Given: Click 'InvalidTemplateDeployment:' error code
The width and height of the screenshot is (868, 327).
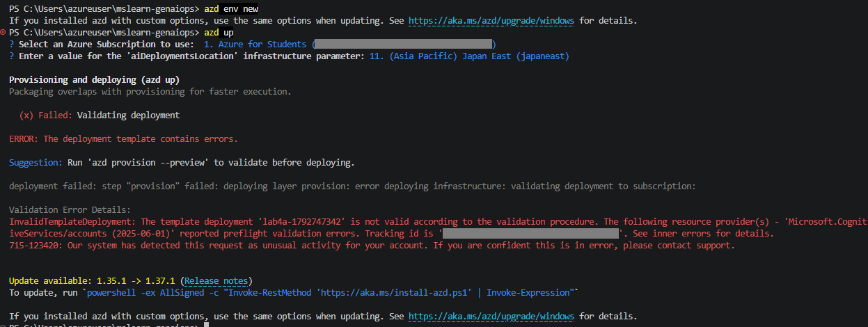Looking at the screenshot, I should (72, 222).
